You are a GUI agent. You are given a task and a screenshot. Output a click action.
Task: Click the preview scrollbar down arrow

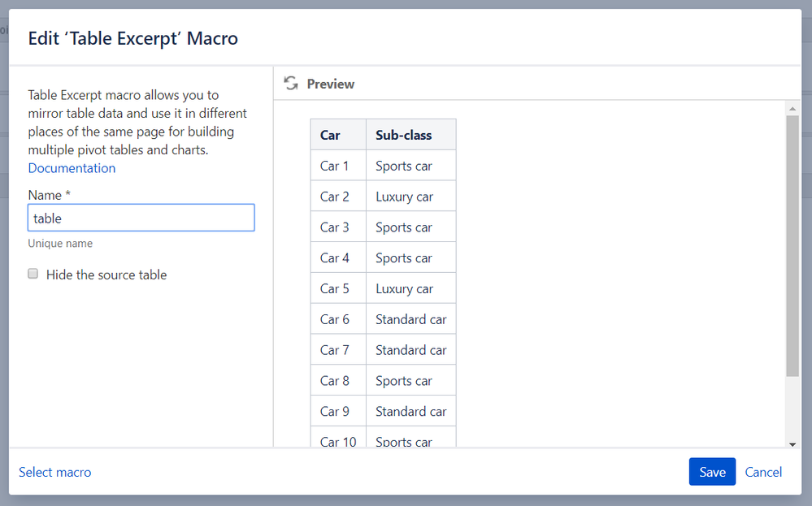pos(792,444)
